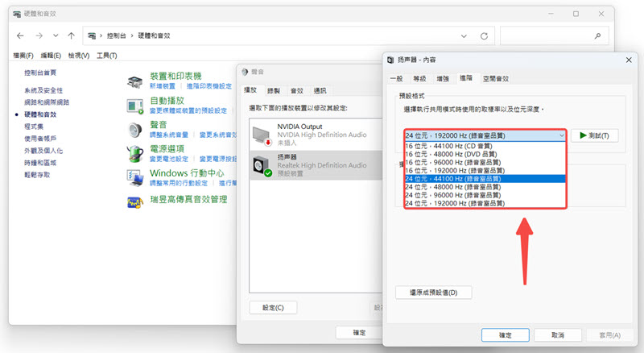Refresh the Control Panel view
The image size is (644, 353).
tap(485, 36)
